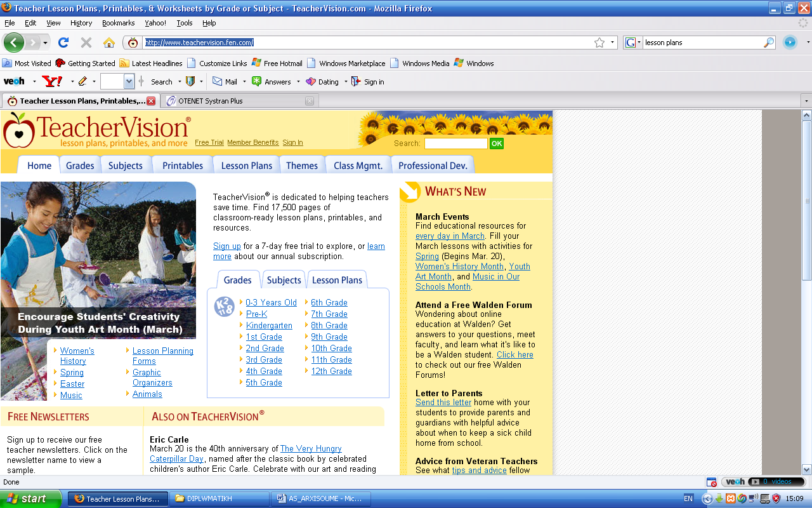Click the apple site icon in address bar
Screen dimensions: 812x508
pyautogui.click(x=133, y=43)
